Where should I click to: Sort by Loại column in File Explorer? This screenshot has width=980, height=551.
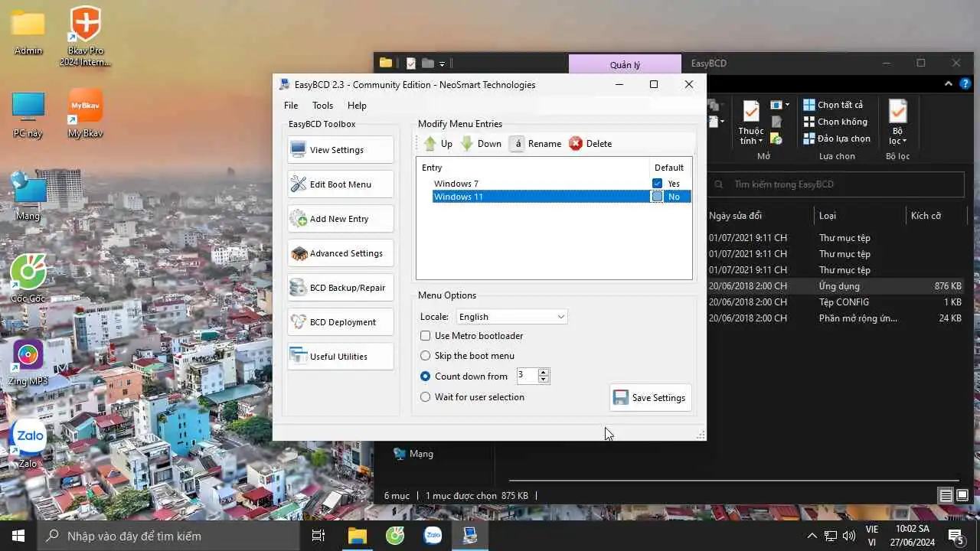click(x=859, y=216)
